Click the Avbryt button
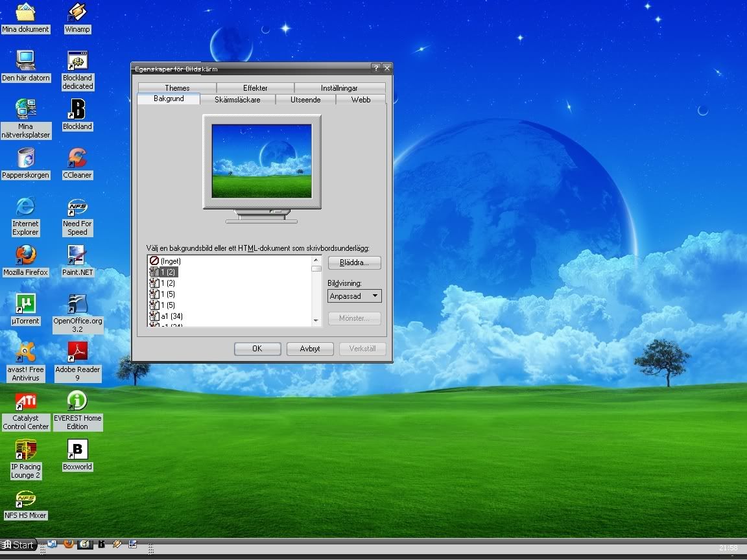The image size is (747, 560). pyautogui.click(x=310, y=349)
